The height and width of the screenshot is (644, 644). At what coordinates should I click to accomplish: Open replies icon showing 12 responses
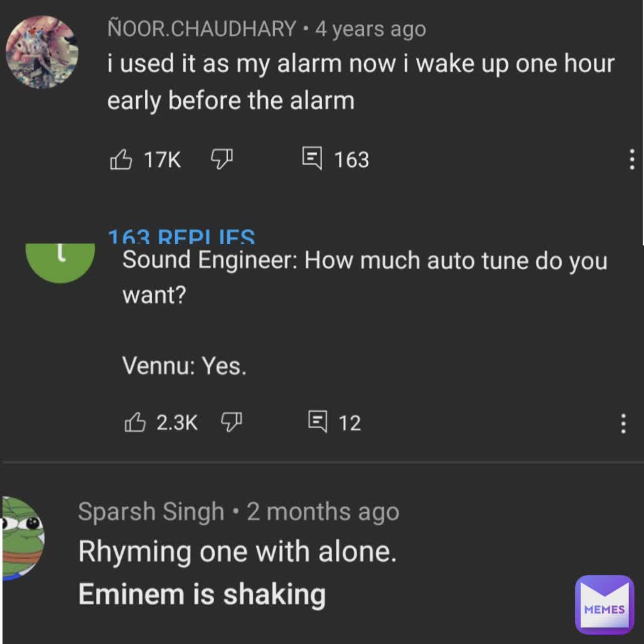point(318,422)
